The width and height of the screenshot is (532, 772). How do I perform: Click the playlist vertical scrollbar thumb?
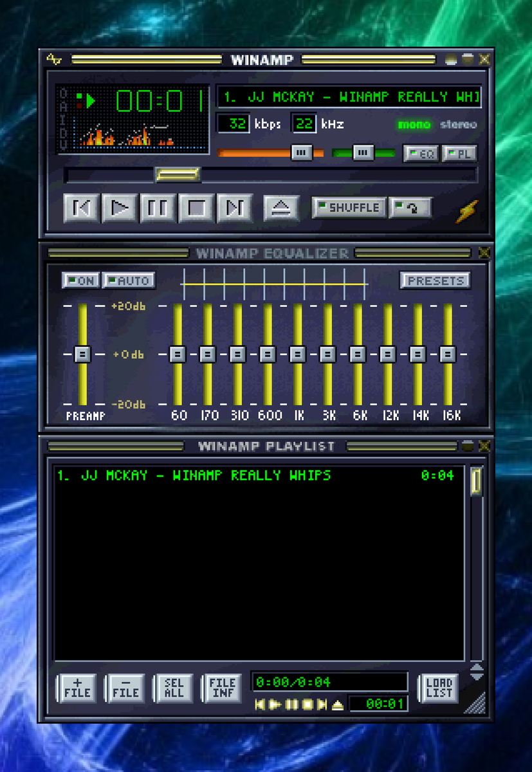click(476, 481)
